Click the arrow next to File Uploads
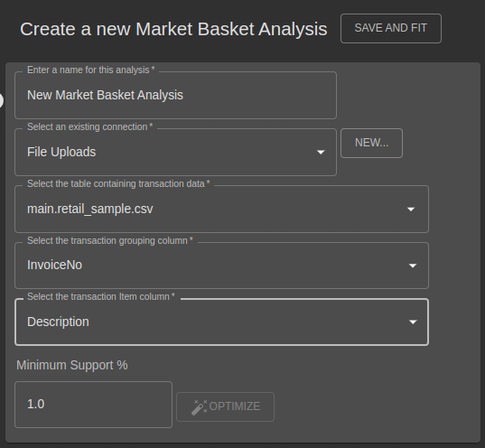The width and height of the screenshot is (485, 448). point(321,153)
